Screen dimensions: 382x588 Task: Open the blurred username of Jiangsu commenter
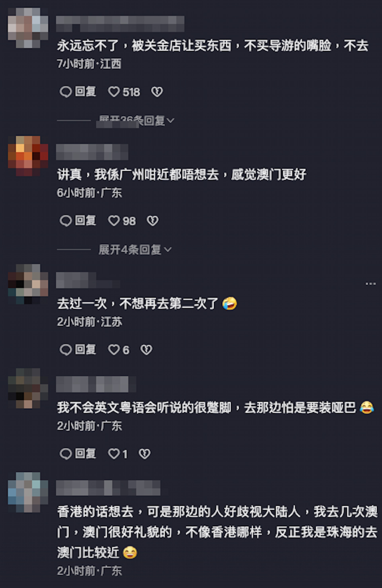88,280
